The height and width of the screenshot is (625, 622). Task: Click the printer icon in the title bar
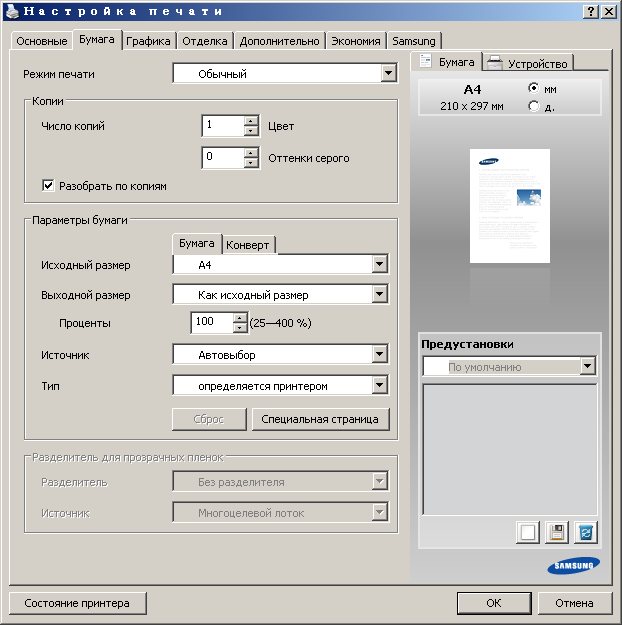tap(12, 11)
